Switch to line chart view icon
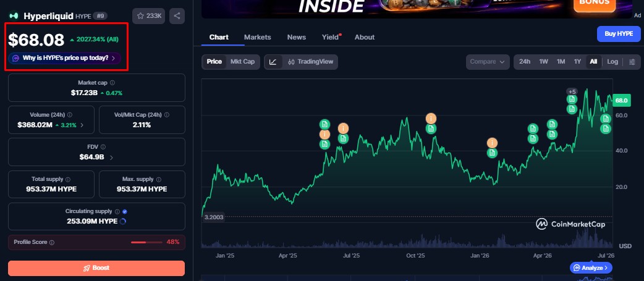The image size is (644, 281). pyautogui.click(x=273, y=62)
